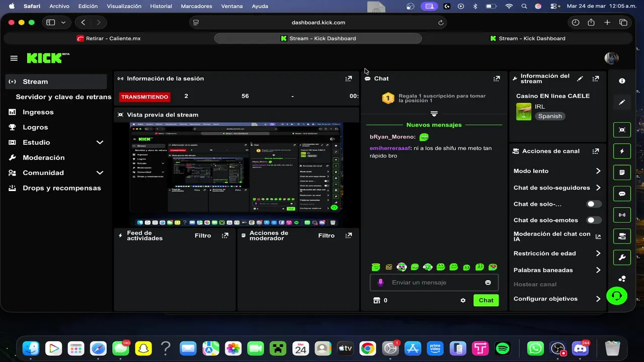Expand the Estudio sidebar section
This screenshot has height=362, width=644.
pyautogui.click(x=100, y=142)
